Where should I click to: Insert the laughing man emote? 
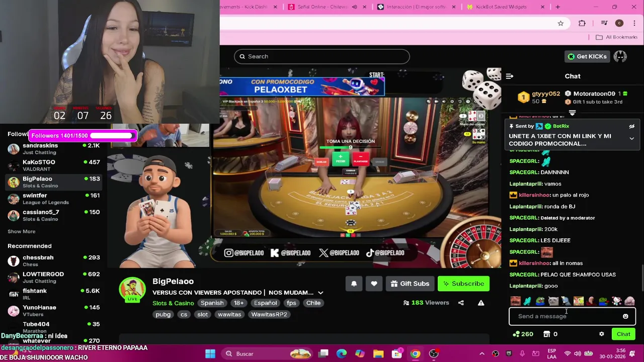pyautogui.click(x=515, y=301)
